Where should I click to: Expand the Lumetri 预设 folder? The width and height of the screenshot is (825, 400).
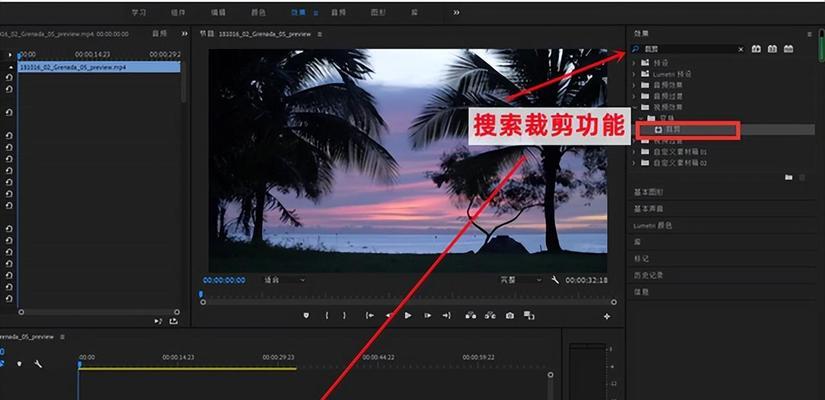pos(633,74)
